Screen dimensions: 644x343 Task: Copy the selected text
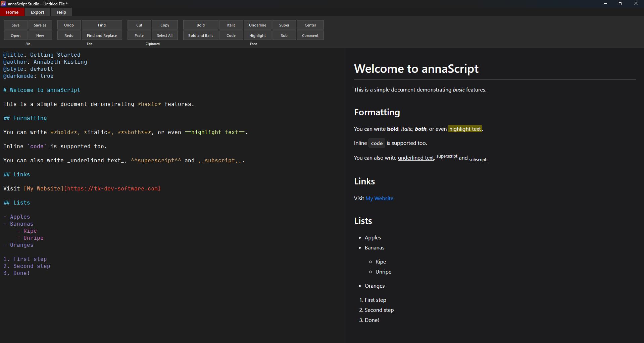[x=165, y=25]
